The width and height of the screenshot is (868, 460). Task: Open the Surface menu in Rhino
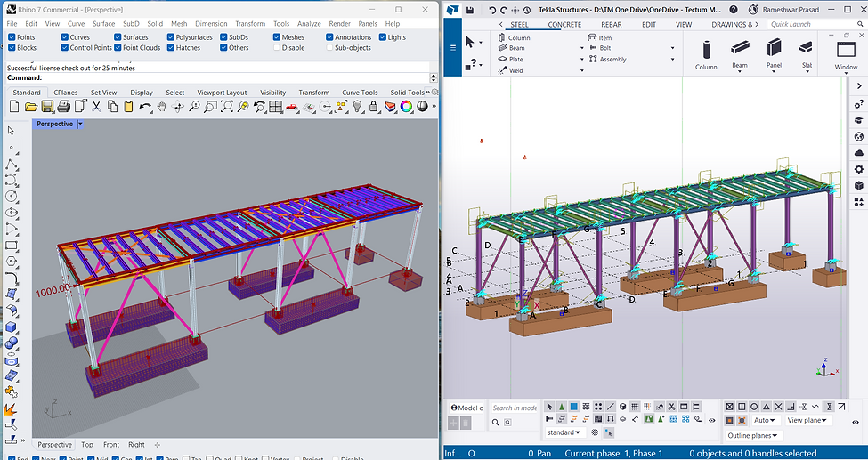(103, 24)
